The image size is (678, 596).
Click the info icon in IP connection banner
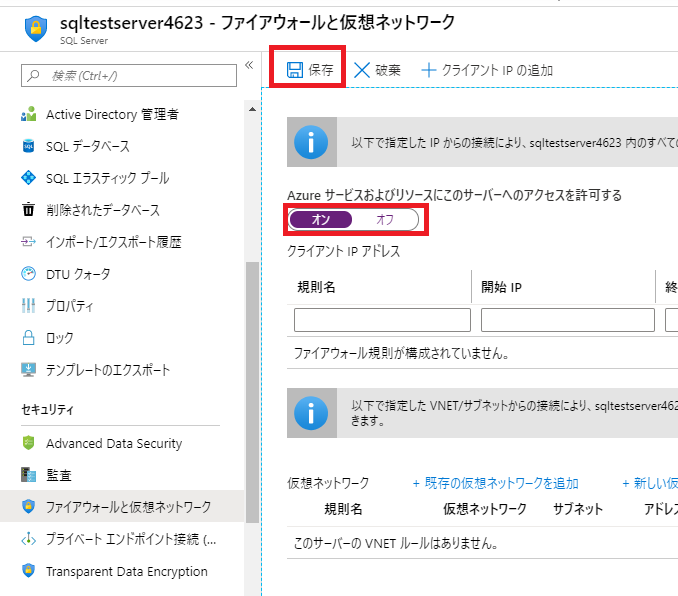tap(311, 142)
